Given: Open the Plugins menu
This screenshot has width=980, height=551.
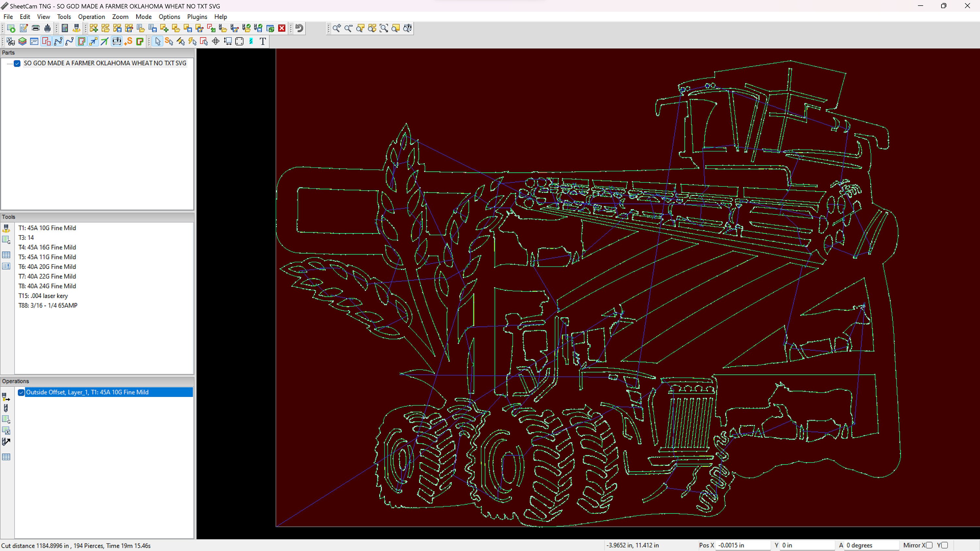Looking at the screenshot, I should (x=197, y=17).
